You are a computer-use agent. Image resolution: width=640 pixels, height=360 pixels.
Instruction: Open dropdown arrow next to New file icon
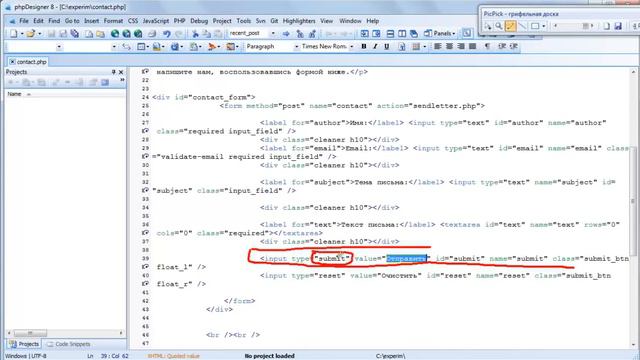coord(22,33)
